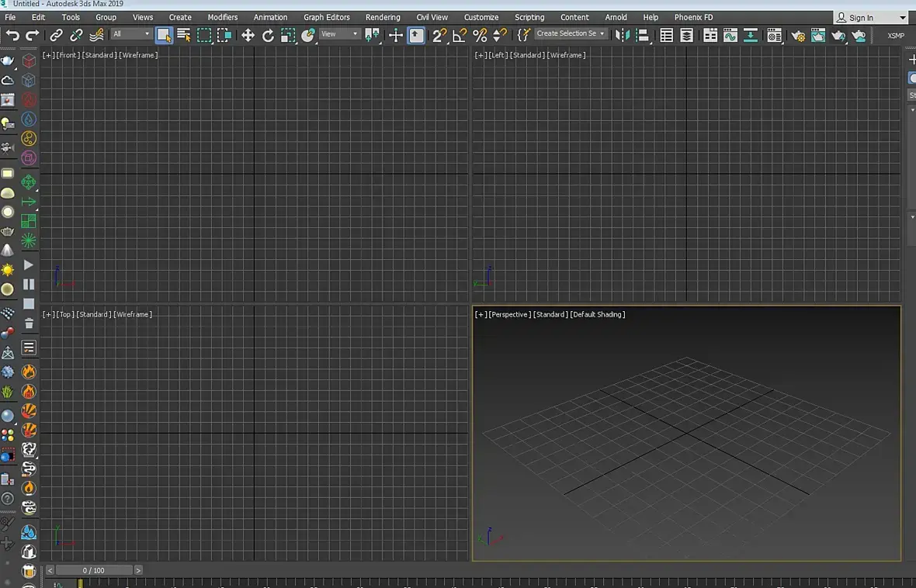Open the View reference coordinate dropdown

click(x=339, y=34)
